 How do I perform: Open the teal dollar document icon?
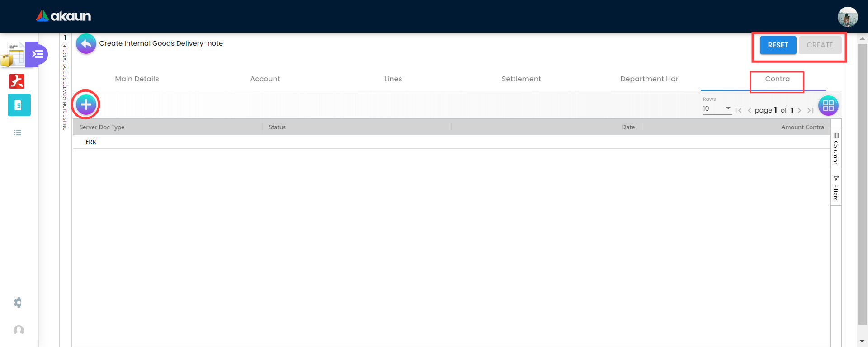[19, 105]
